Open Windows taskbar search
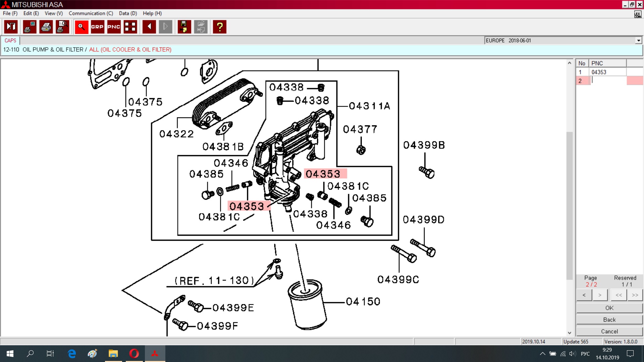This screenshot has width=644, height=362. [x=30, y=354]
